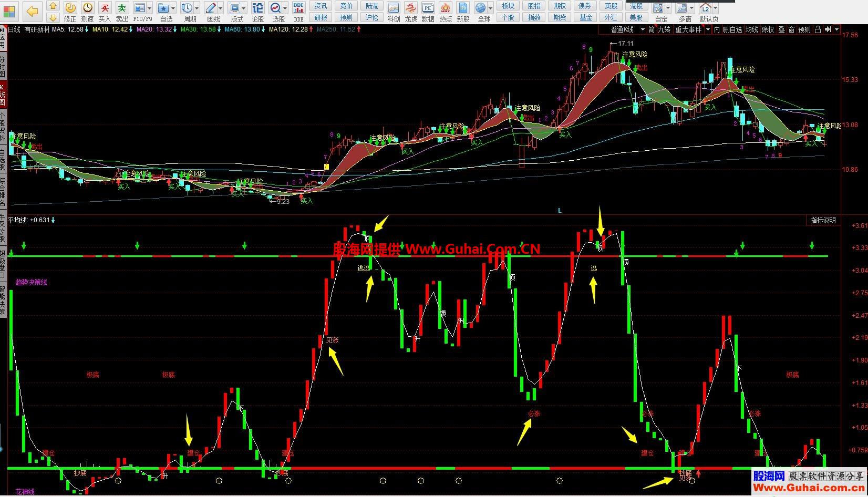
Task: Open the 自选报 side tab
Action: [x=2, y=160]
